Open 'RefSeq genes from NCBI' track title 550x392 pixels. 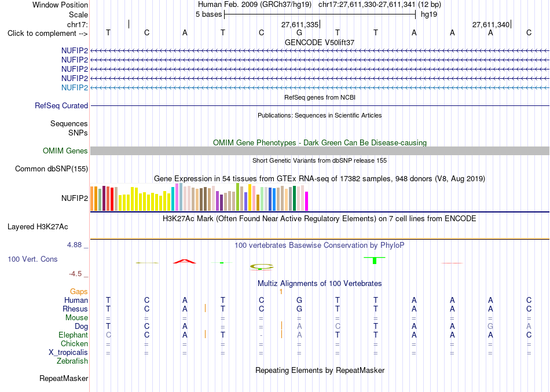(320, 97)
